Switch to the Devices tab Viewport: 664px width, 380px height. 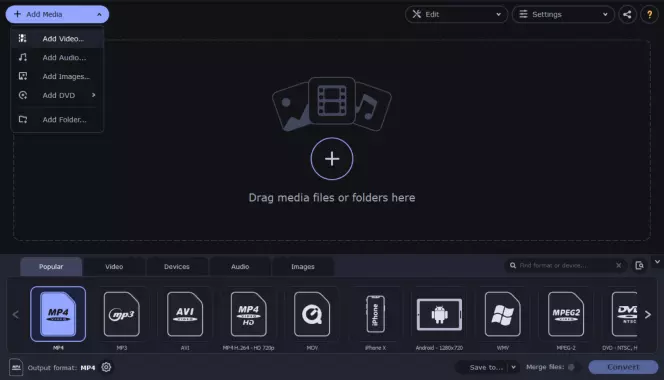pyautogui.click(x=177, y=266)
